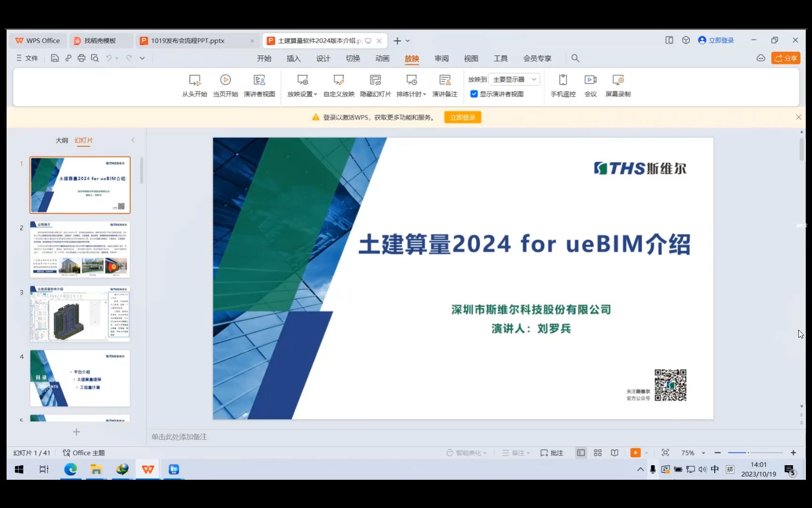
Task: Click the undo arrow icon
Action: pyautogui.click(x=109, y=58)
